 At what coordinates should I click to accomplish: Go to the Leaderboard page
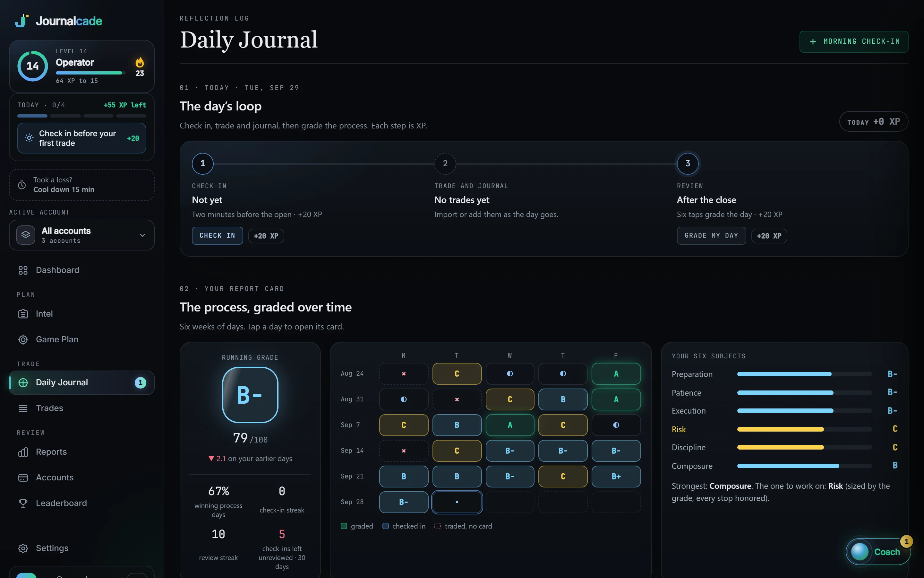82,504
